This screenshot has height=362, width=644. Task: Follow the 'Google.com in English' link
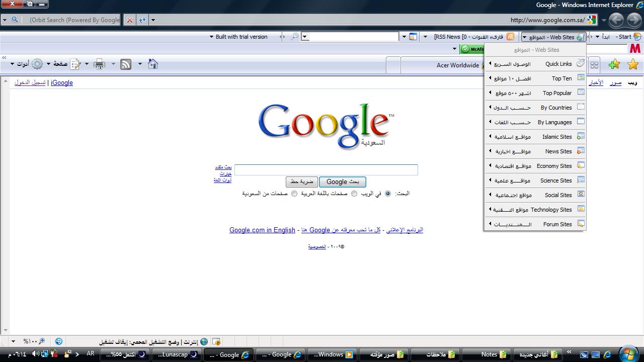262,230
